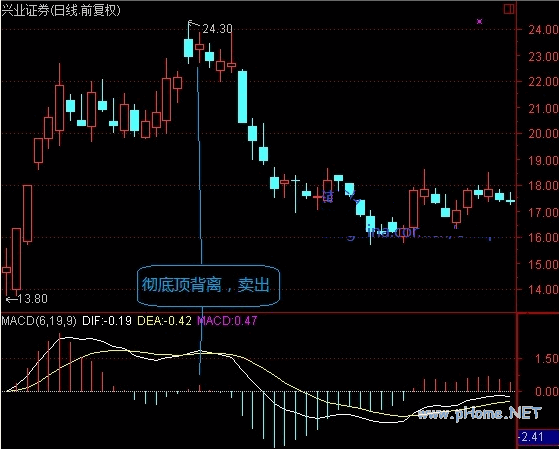
Task: Select the 13.80 low price label
Action: pos(32,299)
